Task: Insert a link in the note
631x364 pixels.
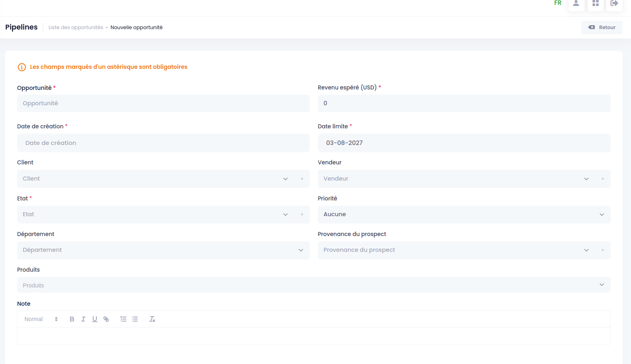Action: [106, 319]
